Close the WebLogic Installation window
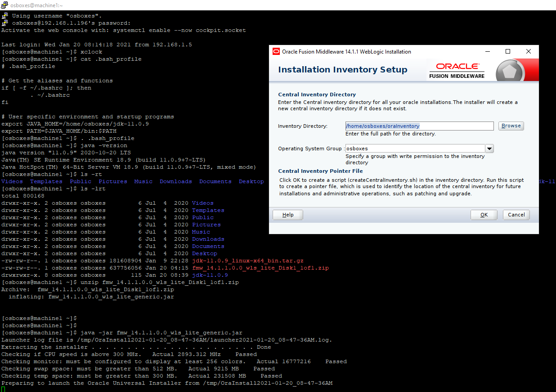This screenshot has width=556, height=392. click(x=529, y=51)
